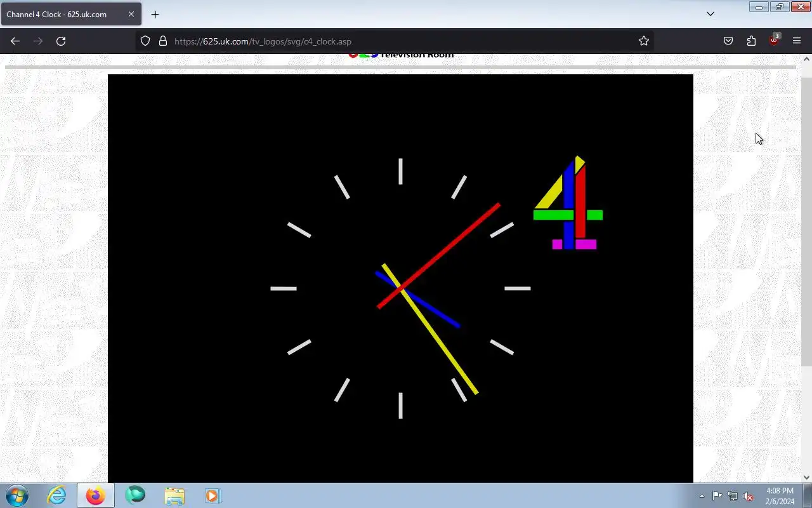Go back with the browser back arrow

point(15,41)
